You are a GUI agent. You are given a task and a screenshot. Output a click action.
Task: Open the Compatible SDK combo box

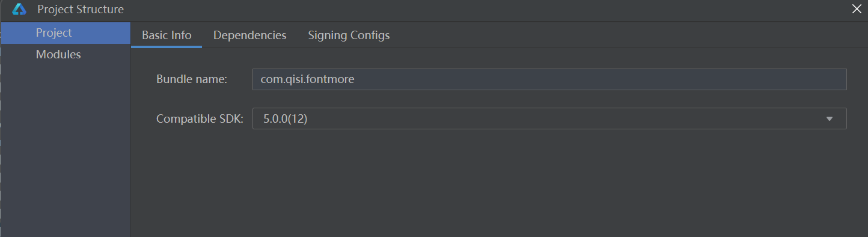point(549,118)
